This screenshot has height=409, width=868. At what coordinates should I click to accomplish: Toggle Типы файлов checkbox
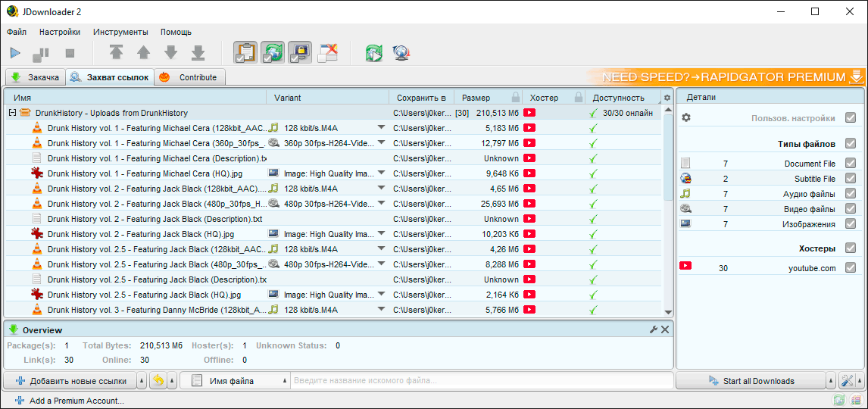coord(851,144)
